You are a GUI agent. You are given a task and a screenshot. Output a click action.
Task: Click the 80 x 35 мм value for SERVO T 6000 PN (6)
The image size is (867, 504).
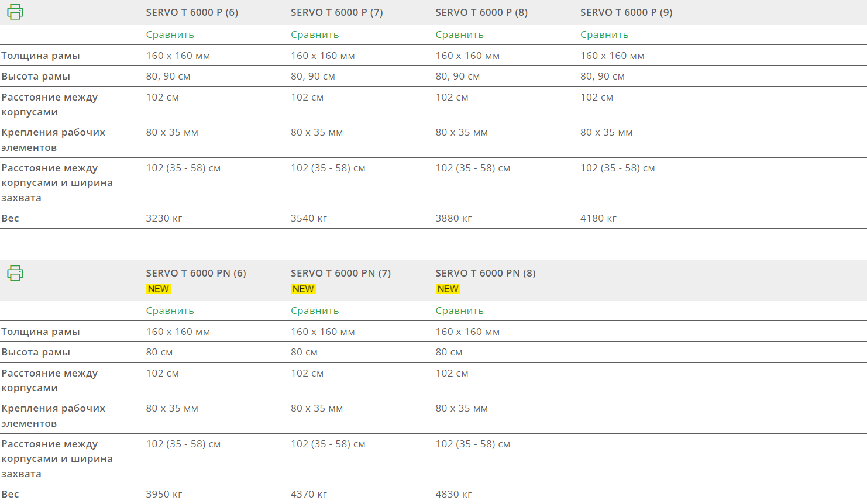pos(172,408)
